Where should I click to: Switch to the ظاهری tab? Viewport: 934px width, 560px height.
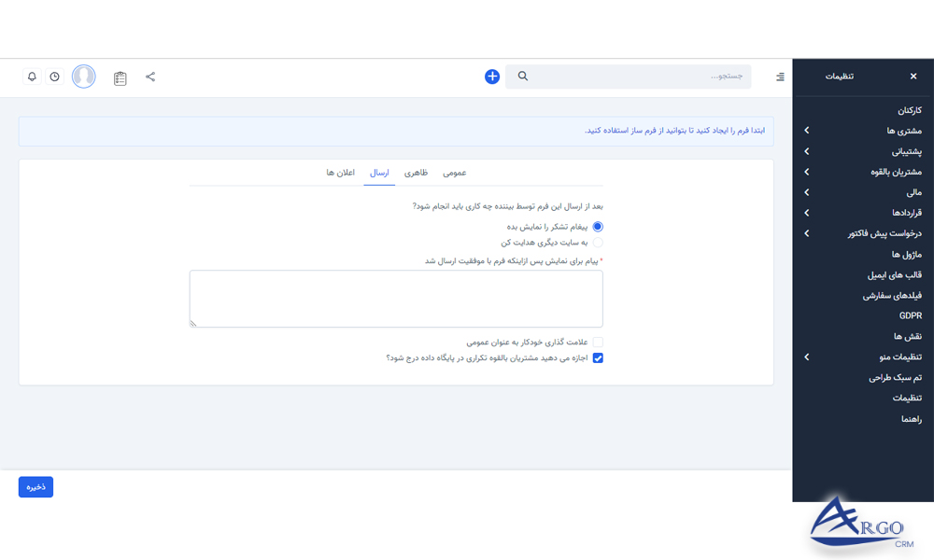[418, 173]
